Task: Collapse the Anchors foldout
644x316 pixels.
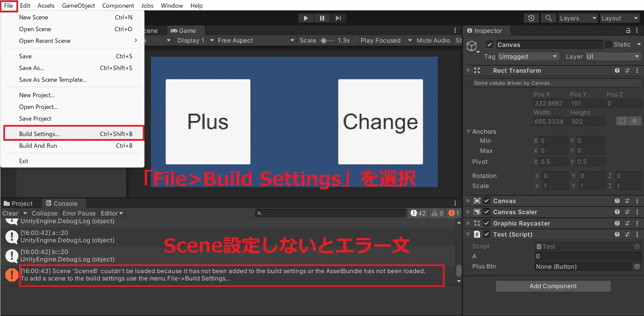Action: pyautogui.click(x=469, y=131)
